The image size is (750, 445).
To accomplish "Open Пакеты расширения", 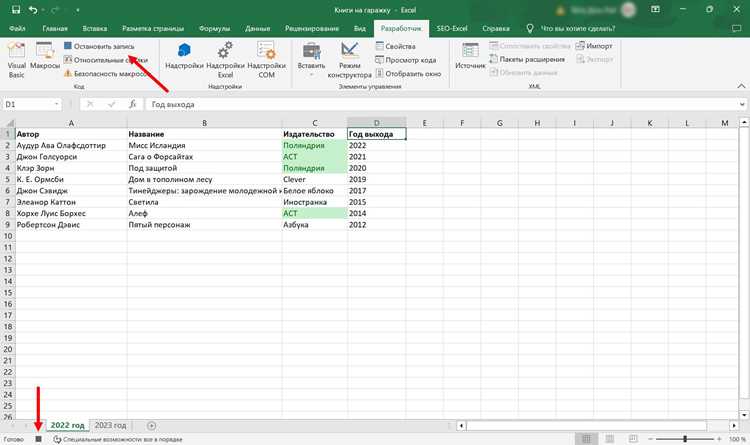I will coord(527,59).
